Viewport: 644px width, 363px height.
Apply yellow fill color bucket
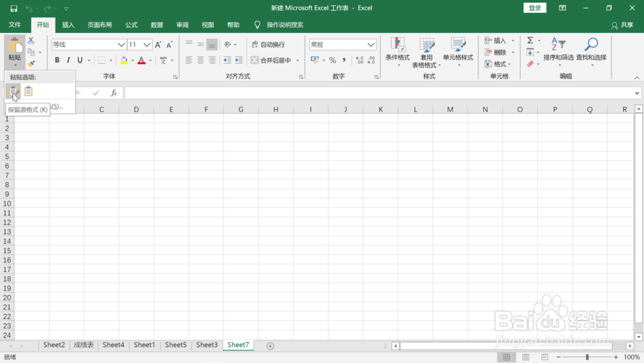pyautogui.click(x=124, y=61)
